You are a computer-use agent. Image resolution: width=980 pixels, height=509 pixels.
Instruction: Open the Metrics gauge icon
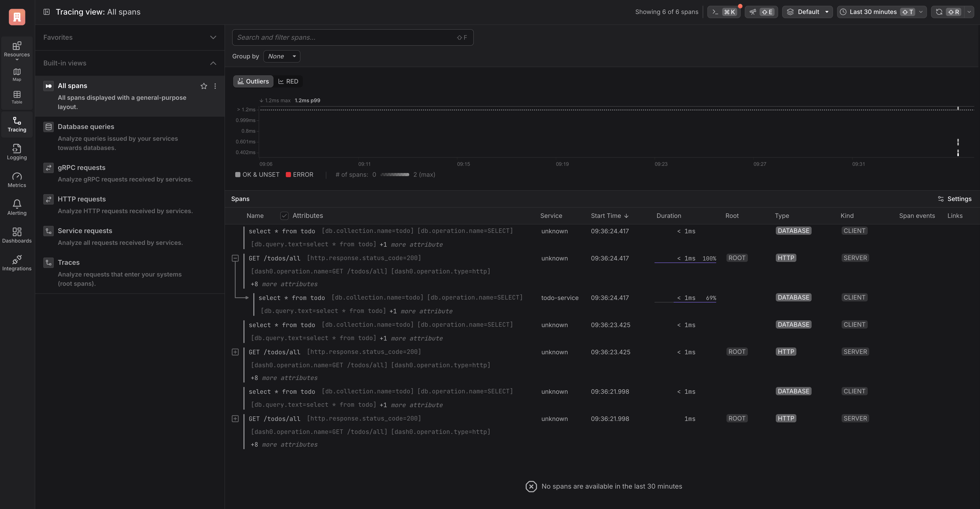click(x=17, y=176)
